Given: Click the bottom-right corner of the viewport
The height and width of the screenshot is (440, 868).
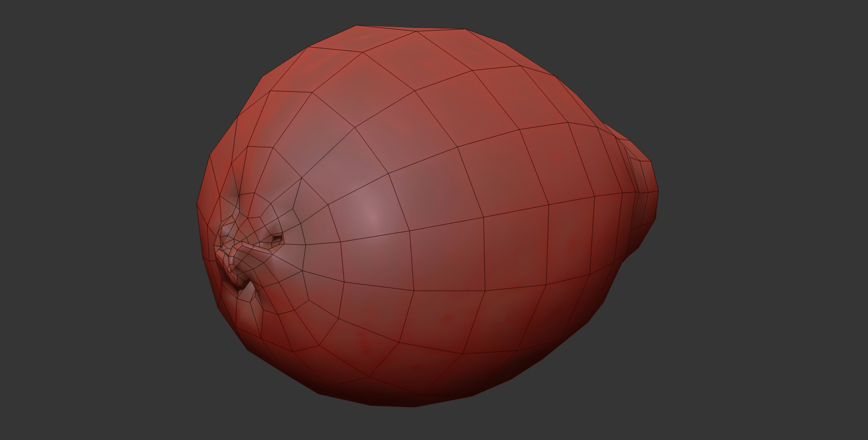Looking at the screenshot, I should 865,437.
